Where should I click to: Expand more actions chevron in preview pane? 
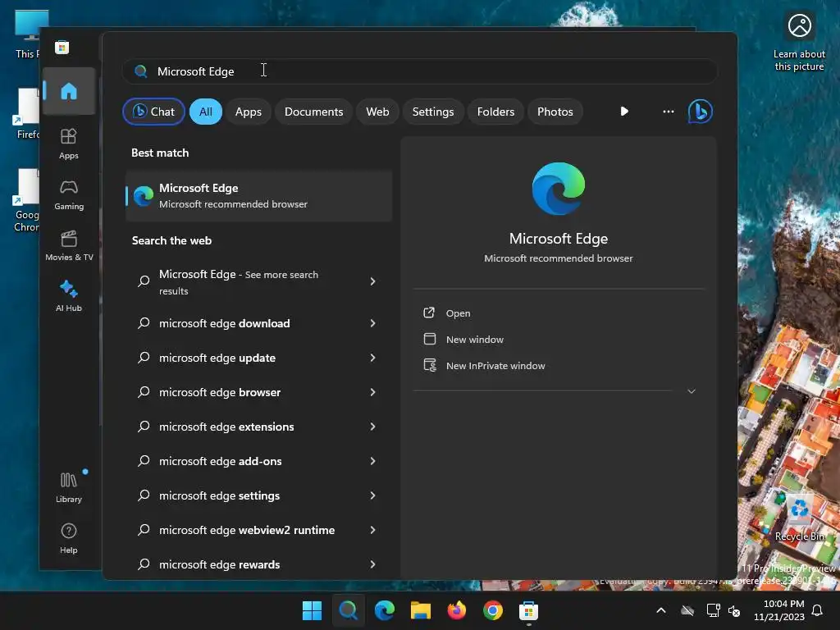tap(691, 391)
